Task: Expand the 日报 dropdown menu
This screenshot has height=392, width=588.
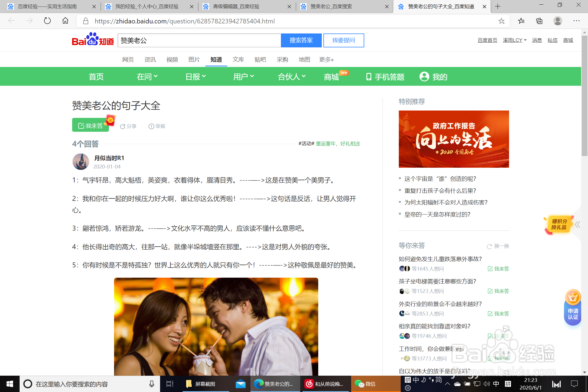Action: (195, 77)
